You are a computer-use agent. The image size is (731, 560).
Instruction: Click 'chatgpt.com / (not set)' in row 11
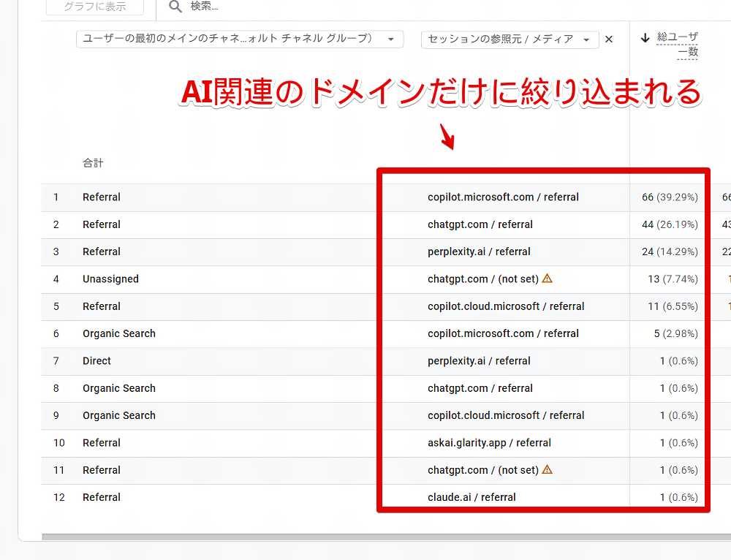click(483, 470)
